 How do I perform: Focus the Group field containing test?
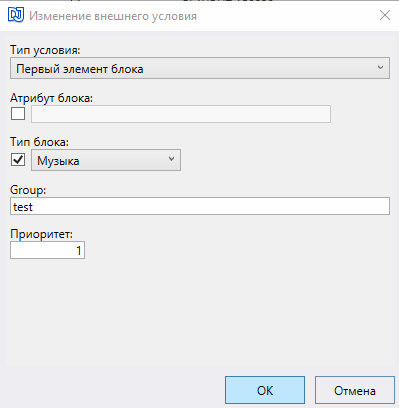(x=200, y=206)
